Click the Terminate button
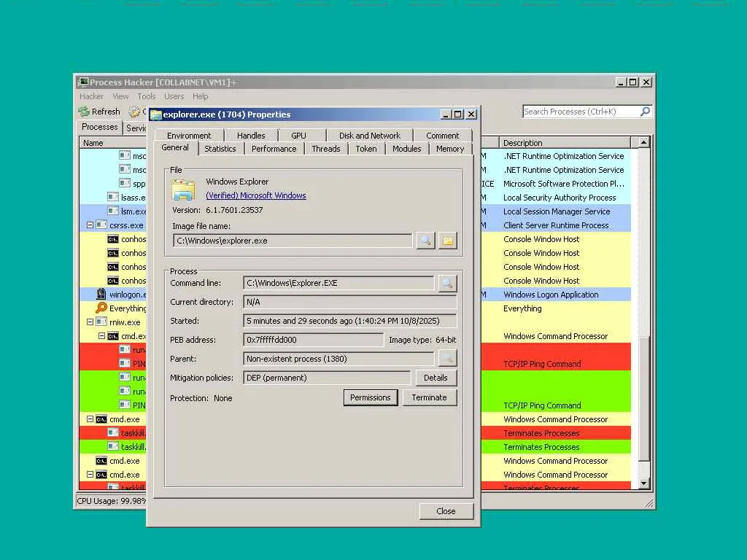747x560 pixels. [x=429, y=397]
